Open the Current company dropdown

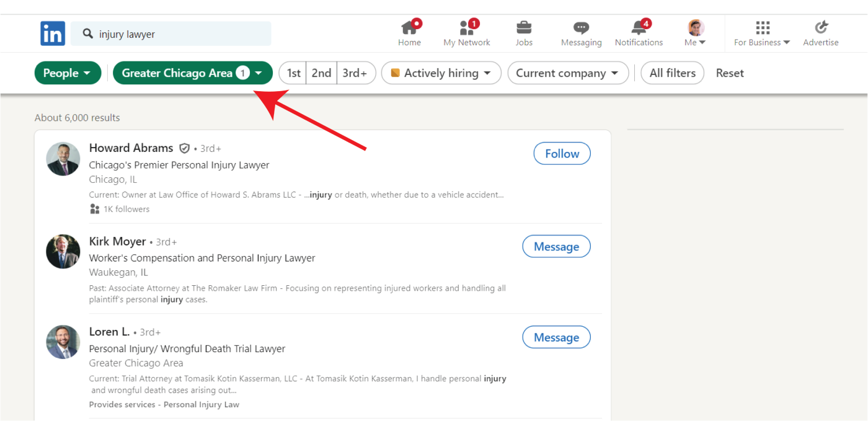[568, 73]
